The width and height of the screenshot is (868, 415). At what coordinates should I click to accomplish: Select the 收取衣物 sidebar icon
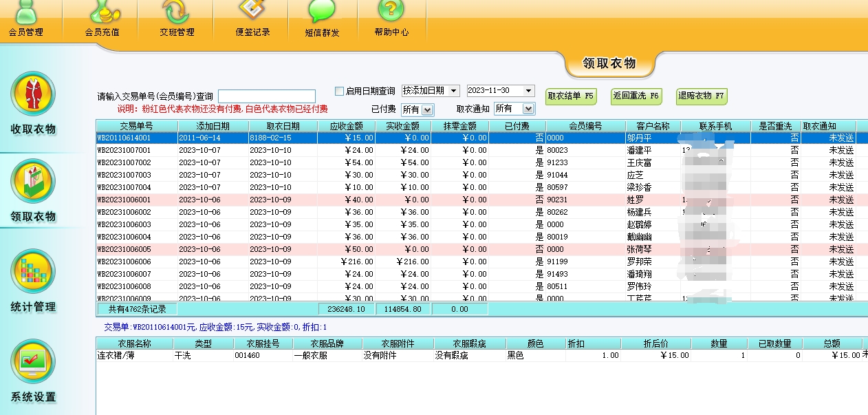(32, 93)
